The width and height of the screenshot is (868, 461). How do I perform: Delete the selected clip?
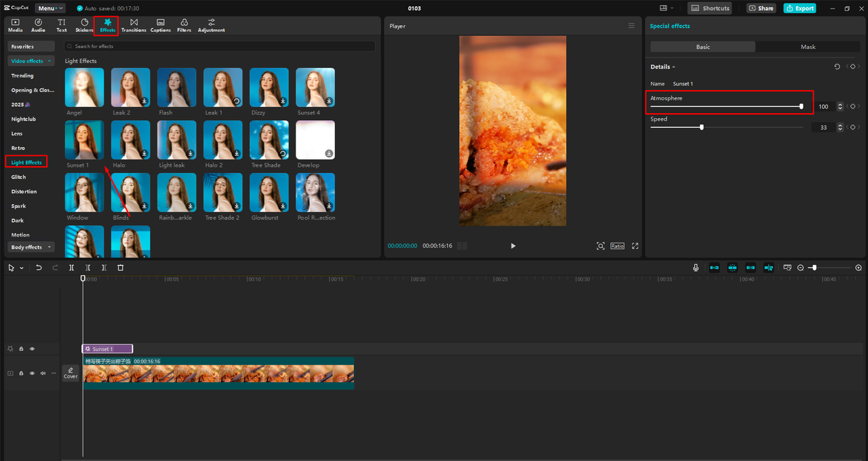click(121, 268)
